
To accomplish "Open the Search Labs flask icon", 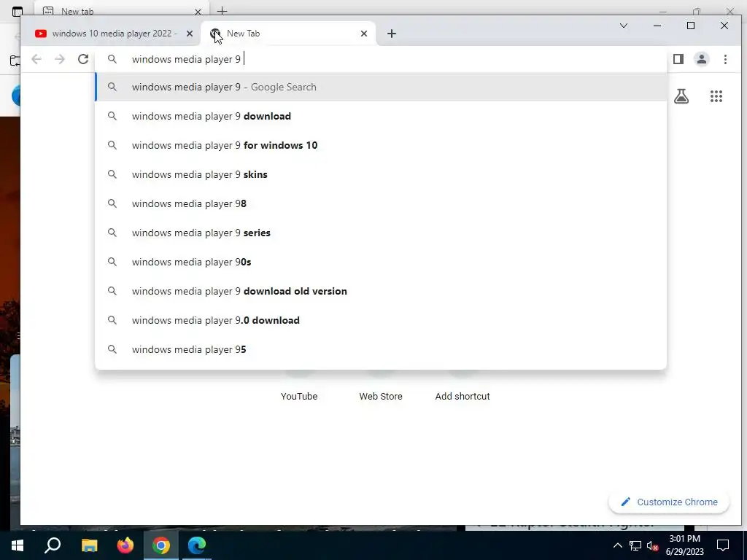I will (681, 96).
